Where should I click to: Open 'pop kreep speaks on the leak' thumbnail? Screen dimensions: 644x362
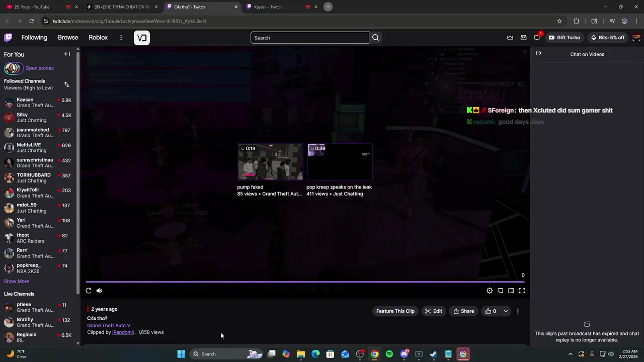point(340,162)
